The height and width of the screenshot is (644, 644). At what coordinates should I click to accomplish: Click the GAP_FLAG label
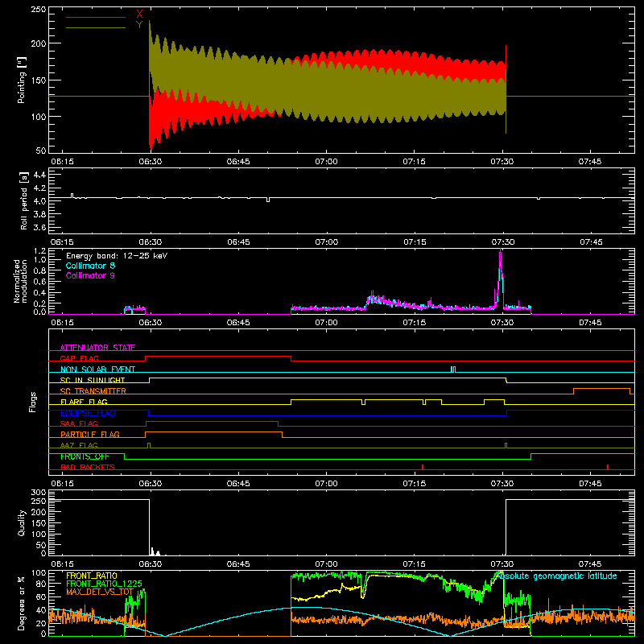click(79, 358)
